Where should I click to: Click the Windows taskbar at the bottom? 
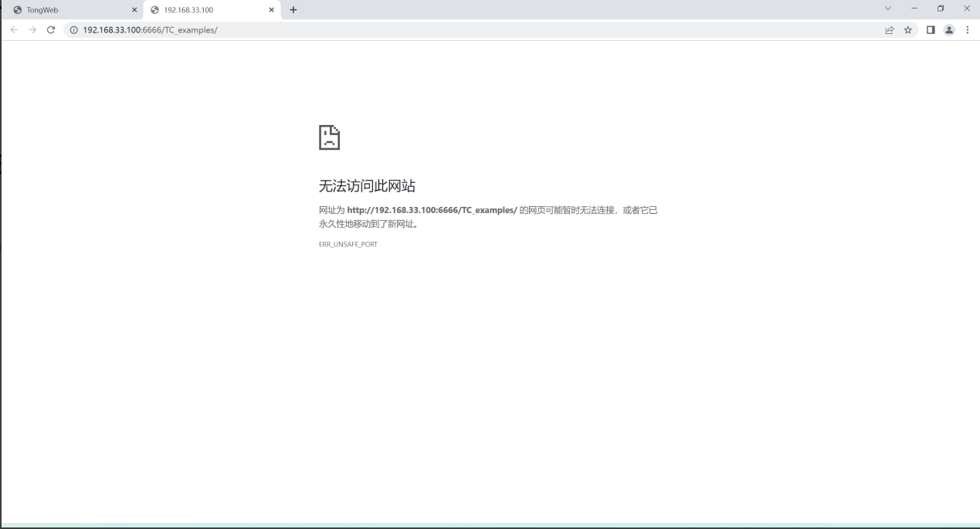490,526
